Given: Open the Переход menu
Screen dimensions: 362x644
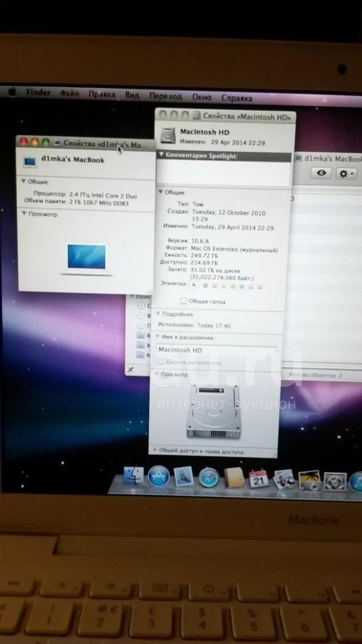Looking at the screenshot, I should [165, 96].
